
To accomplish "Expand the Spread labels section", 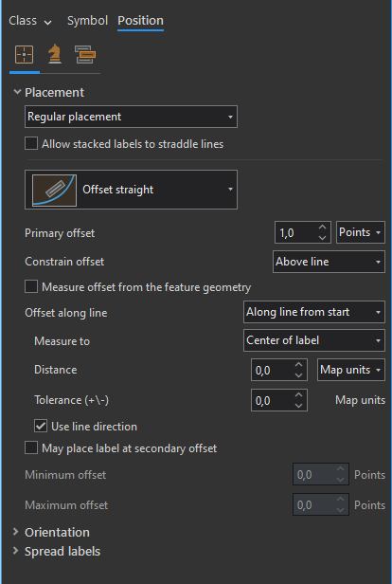I will pyautogui.click(x=15, y=551).
